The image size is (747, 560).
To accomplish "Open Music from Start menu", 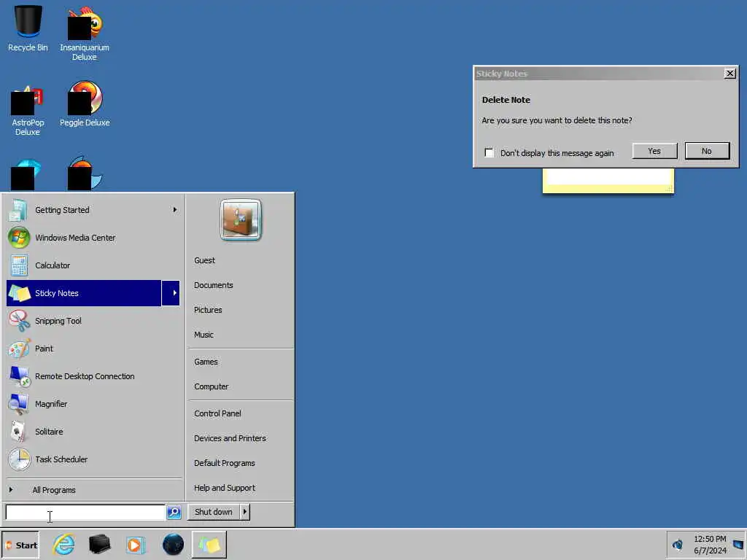I will pyautogui.click(x=204, y=335).
